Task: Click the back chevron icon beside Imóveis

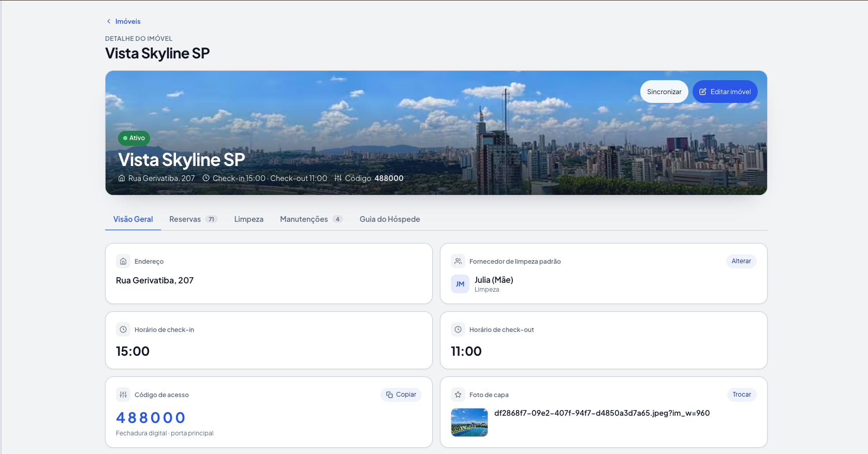Action: [x=109, y=21]
